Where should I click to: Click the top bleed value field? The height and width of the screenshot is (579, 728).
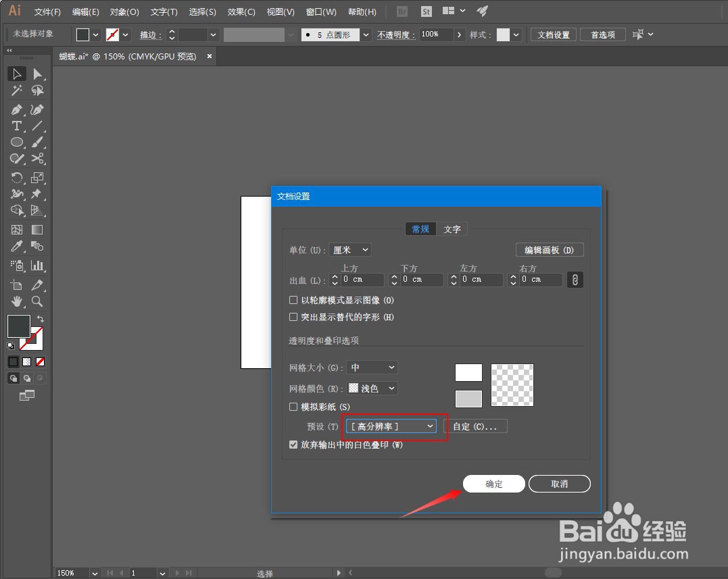(362, 280)
